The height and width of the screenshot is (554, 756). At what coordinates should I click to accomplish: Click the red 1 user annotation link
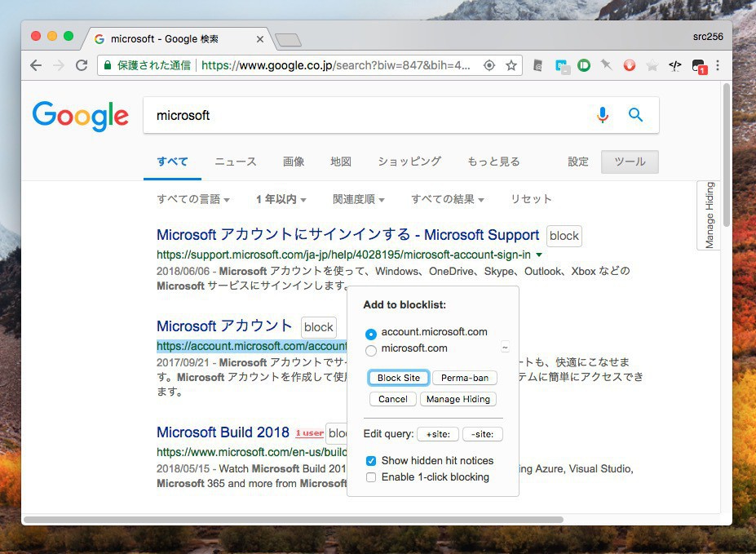309,433
